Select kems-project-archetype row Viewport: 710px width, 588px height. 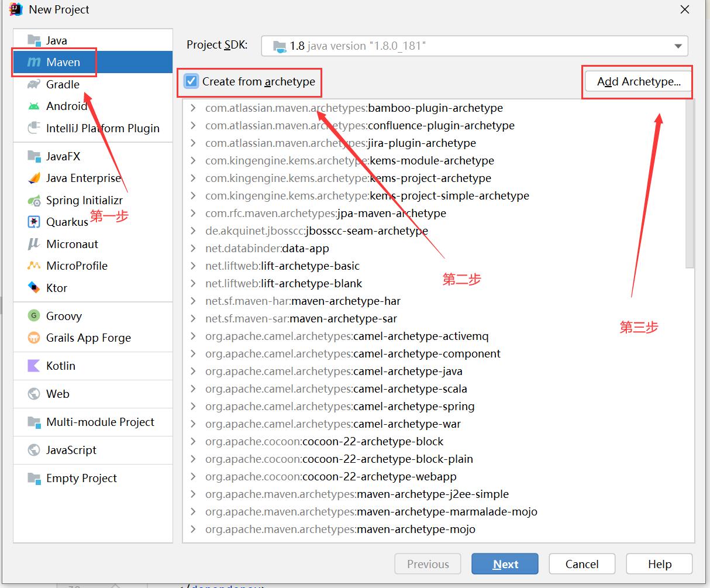point(434,178)
